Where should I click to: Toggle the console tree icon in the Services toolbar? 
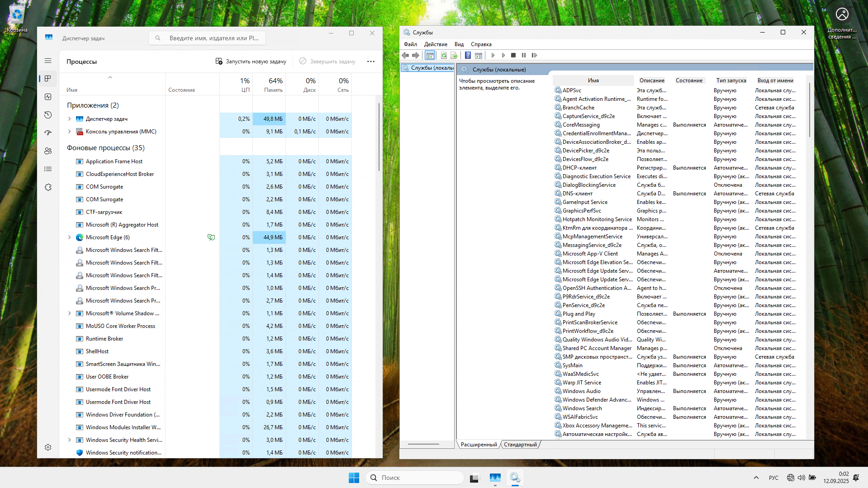(430, 55)
